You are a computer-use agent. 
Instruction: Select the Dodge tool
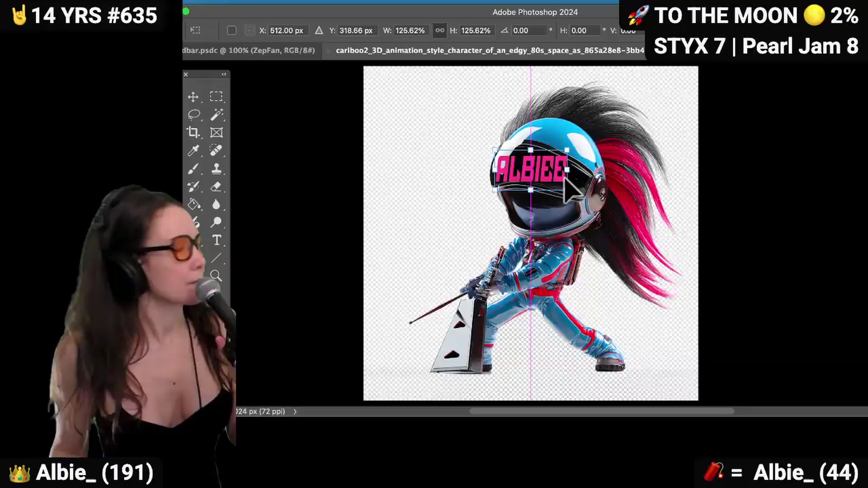(x=216, y=222)
